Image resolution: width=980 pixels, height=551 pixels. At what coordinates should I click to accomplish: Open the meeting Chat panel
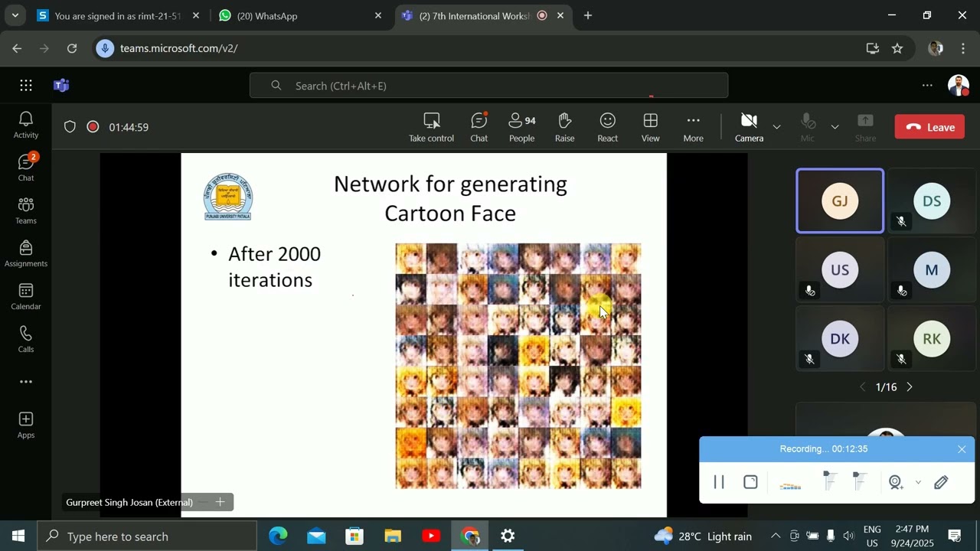click(479, 127)
